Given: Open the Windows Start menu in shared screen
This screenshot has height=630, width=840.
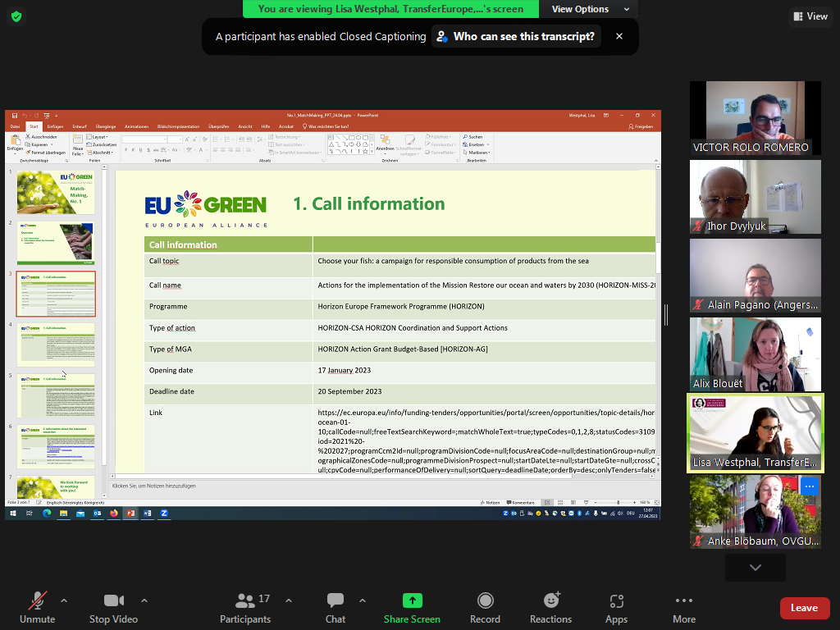Looking at the screenshot, I should tap(13, 514).
